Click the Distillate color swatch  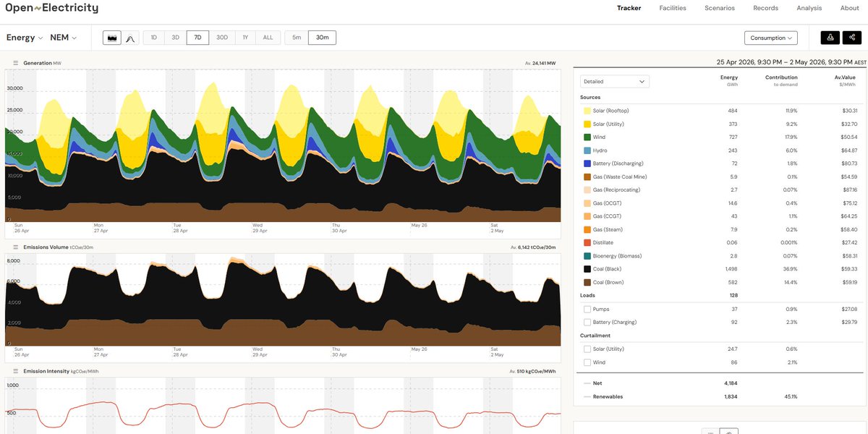(587, 242)
